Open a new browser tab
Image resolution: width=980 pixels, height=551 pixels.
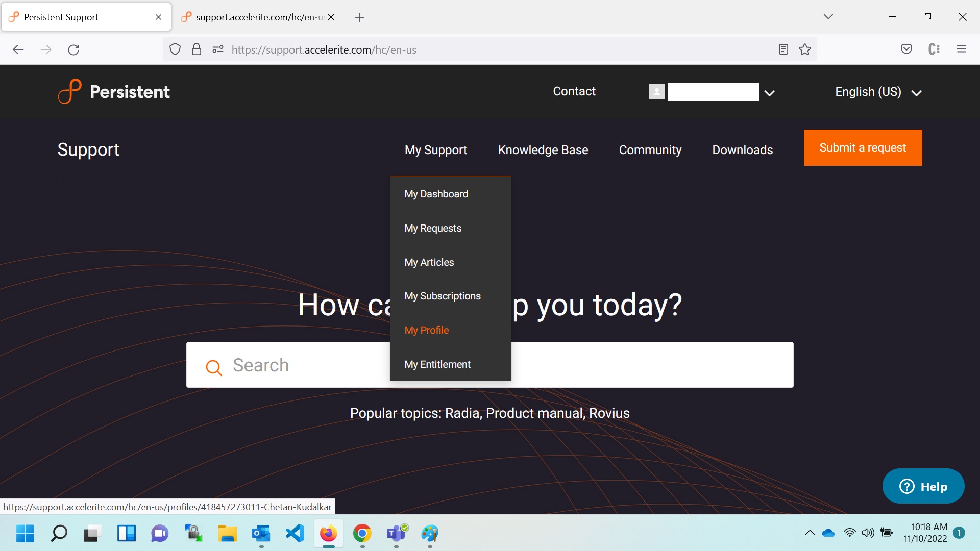click(359, 17)
